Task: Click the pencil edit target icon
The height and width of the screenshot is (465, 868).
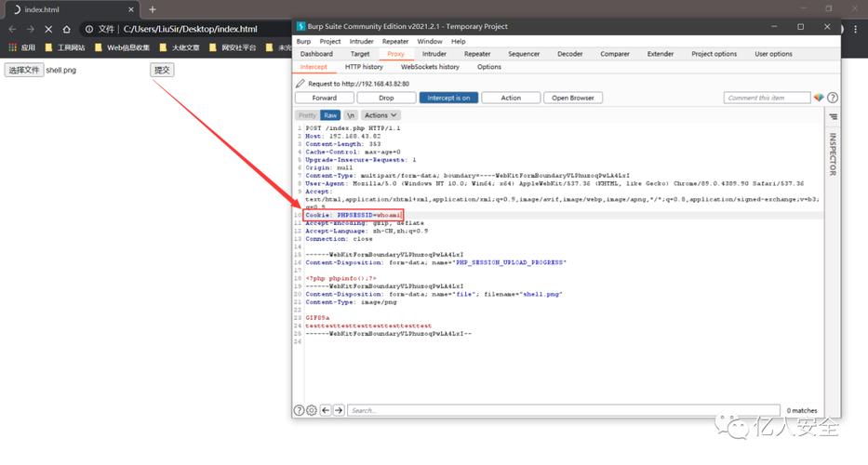Action: click(300, 84)
